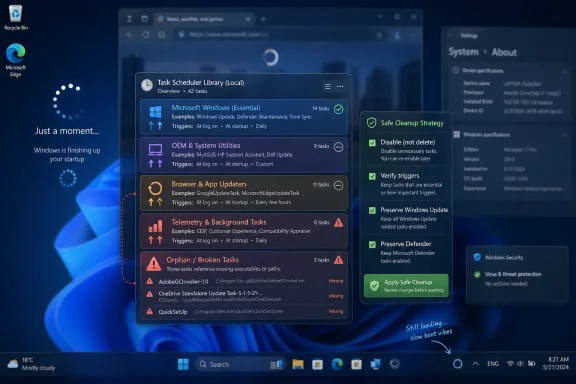Viewport: 576px width, 384px height.
Task: Click the home button in Edge window
Action: (162, 35)
